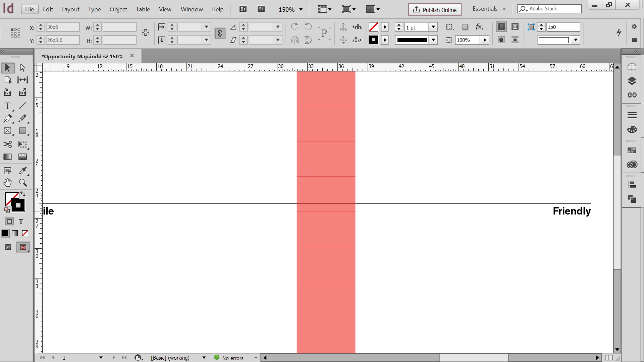Select the Direct Selection tool

pos(22,68)
